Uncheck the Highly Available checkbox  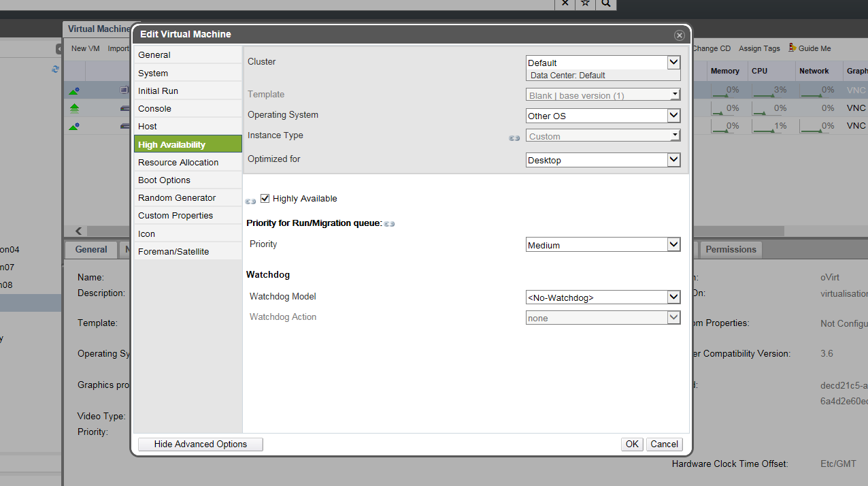pos(265,199)
